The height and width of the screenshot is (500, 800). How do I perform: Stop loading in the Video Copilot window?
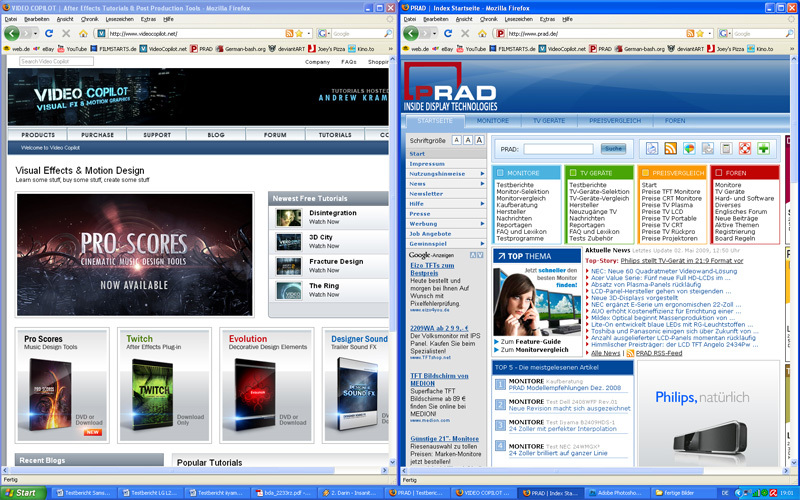(66, 34)
